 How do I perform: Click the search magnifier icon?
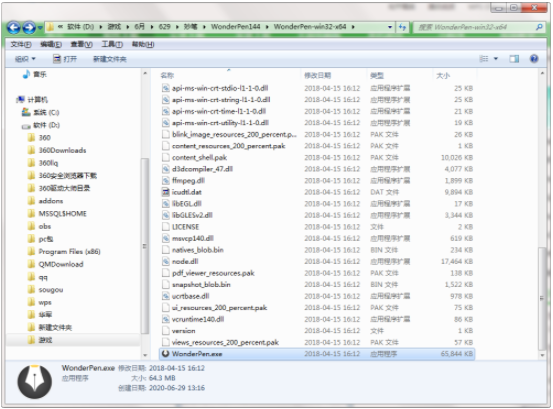tap(539, 27)
